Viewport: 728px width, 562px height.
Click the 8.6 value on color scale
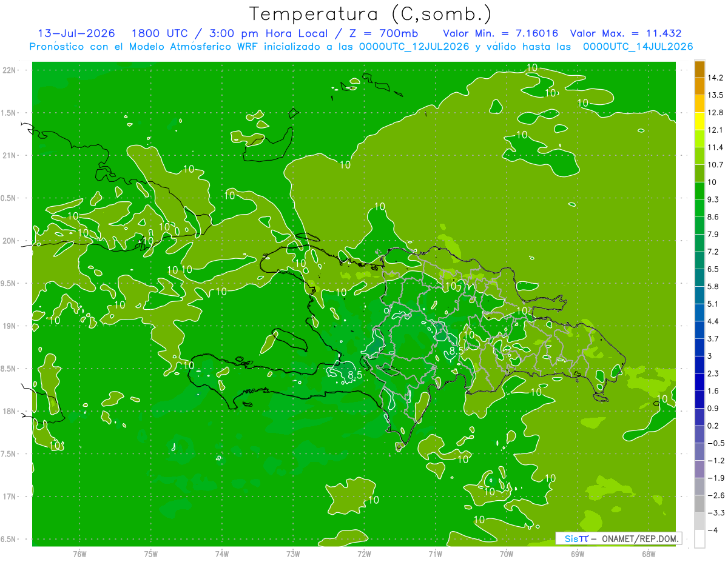(712, 217)
